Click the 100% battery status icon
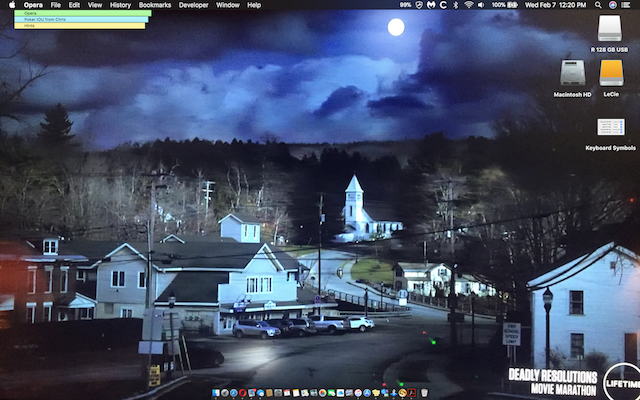640x400 pixels. [x=504, y=5]
